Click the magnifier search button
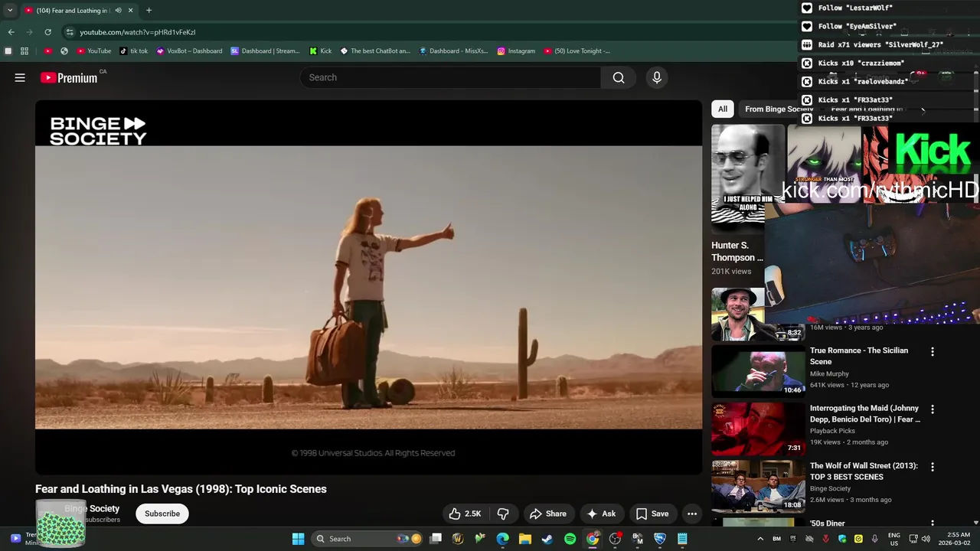The width and height of the screenshot is (980, 551). tap(619, 77)
